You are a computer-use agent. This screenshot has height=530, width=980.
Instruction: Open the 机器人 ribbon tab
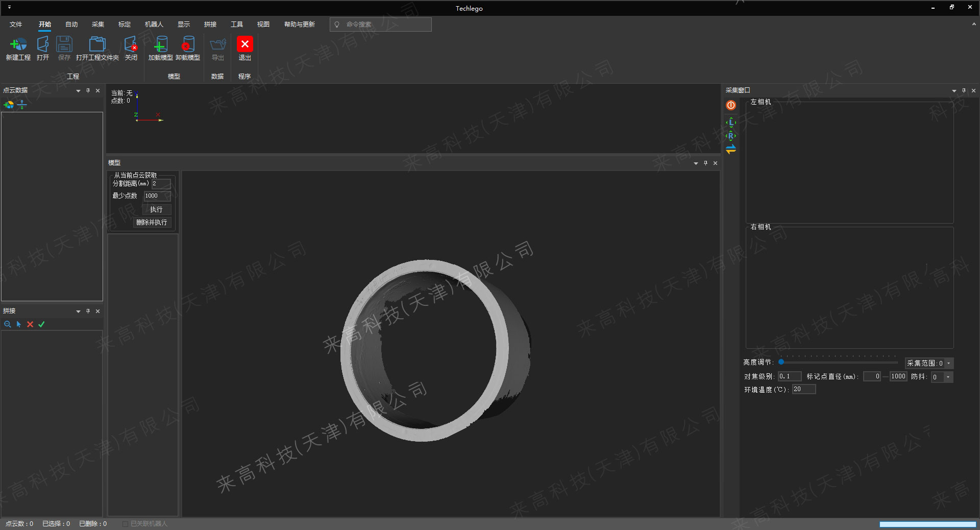(x=154, y=25)
